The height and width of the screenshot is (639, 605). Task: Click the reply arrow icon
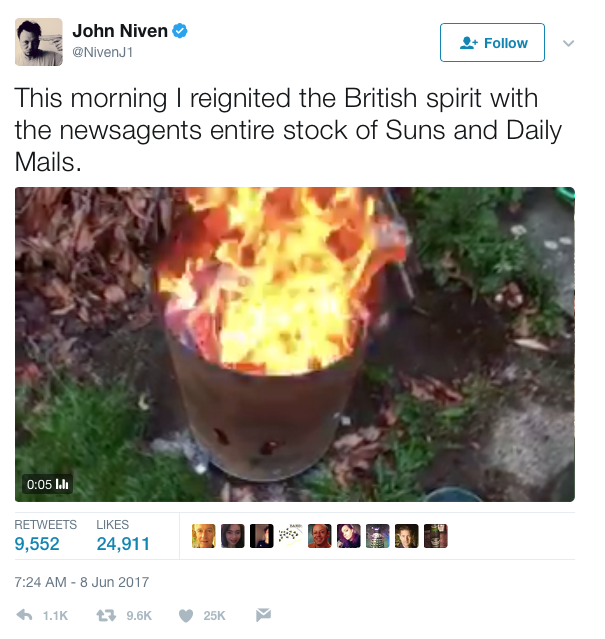pos(24,615)
